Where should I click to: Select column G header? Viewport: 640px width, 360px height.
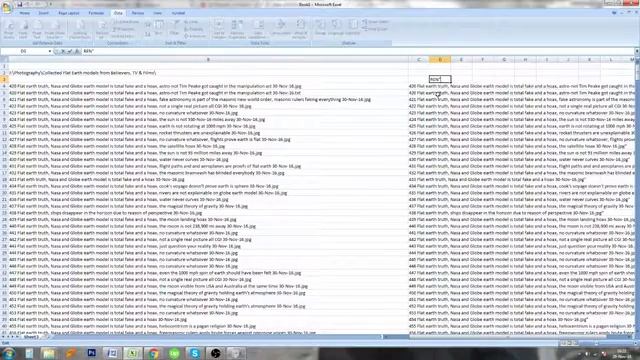click(x=504, y=60)
